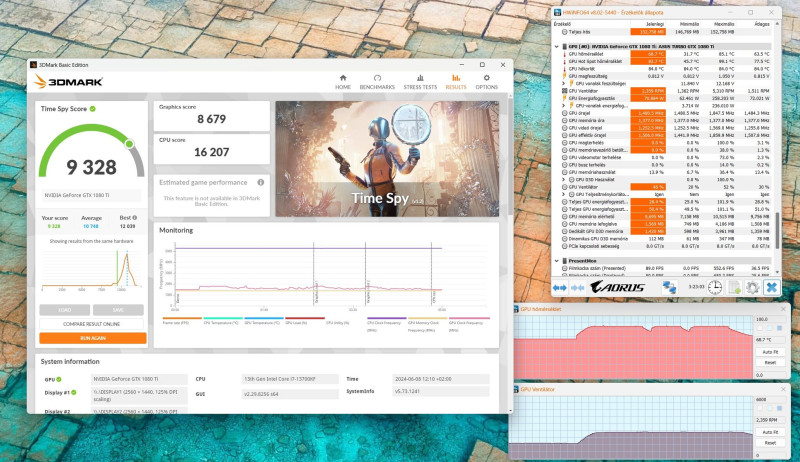Click the Graphics test 2 marker in Monitoring chart

[366, 274]
